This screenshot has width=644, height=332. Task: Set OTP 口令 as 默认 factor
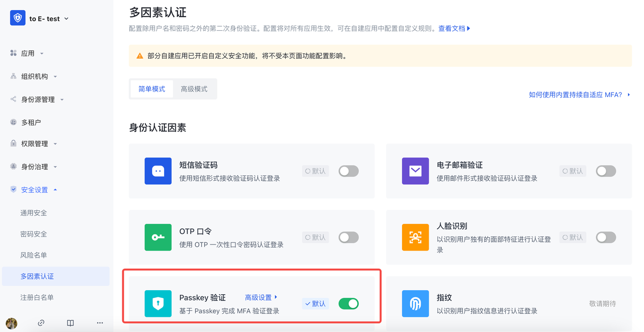315,237
